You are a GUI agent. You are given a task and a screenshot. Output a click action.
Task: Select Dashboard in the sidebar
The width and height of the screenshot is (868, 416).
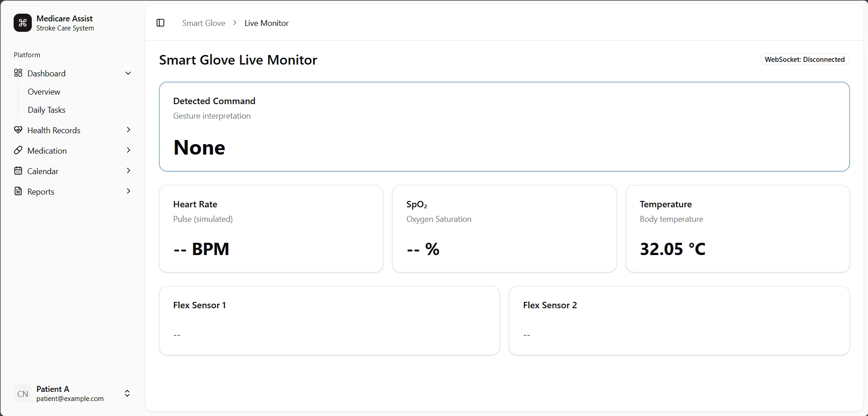click(73, 73)
